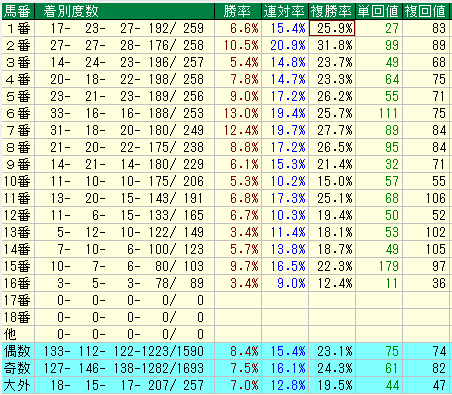Click the 20.9% value in 2番 row
The height and width of the screenshot is (395, 452).
coord(288,45)
